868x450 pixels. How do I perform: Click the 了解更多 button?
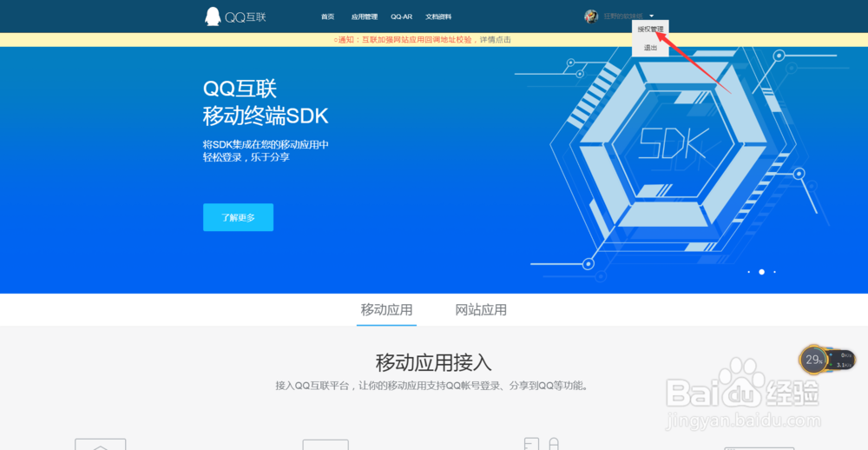pos(238,217)
